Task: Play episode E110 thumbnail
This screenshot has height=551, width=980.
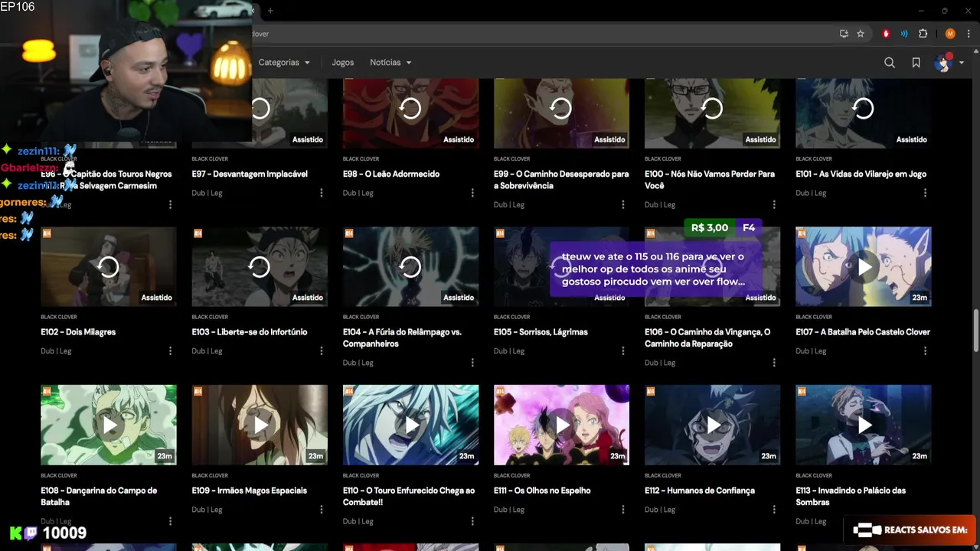Action: click(410, 425)
